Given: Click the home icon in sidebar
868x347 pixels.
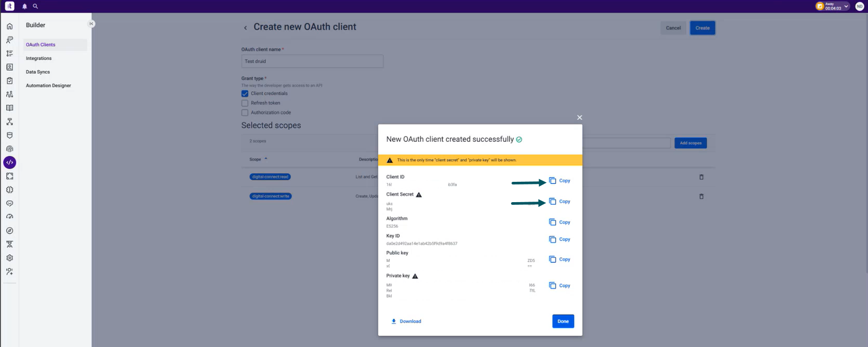Looking at the screenshot, I should click(9, 26).
